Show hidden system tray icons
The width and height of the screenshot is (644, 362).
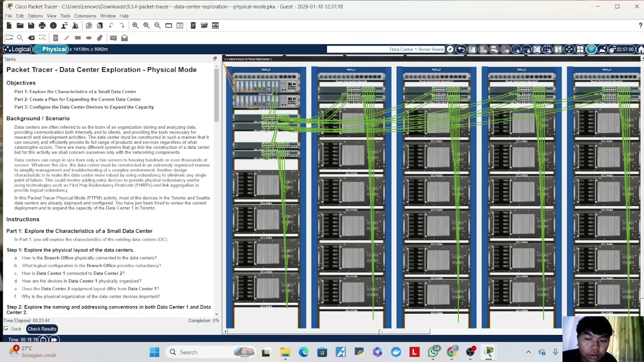(x=528, y=352)
